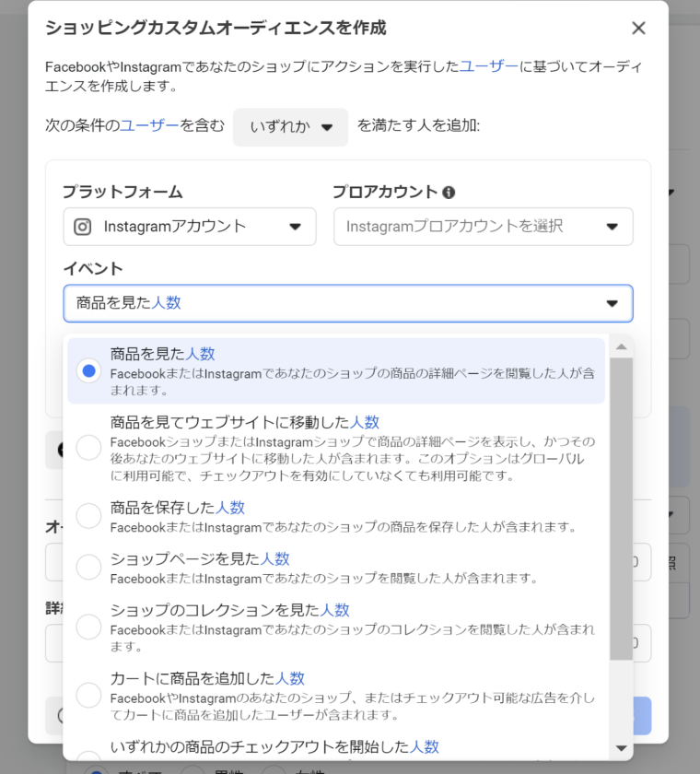Collapse the イベント dropdown field

pyautogui.click(x=347, y=303)
